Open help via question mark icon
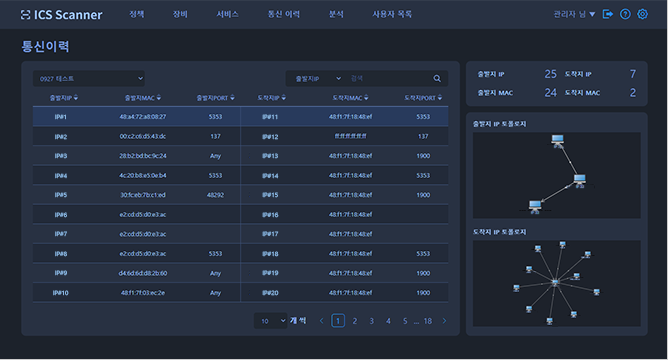Image resolution: width=668 pixels, height=360 pixels. point(625,14)
